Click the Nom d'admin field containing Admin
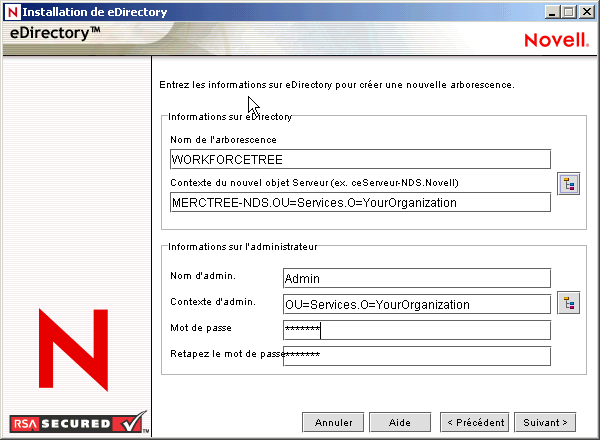The image size is (600, 440). coord(417,278)
